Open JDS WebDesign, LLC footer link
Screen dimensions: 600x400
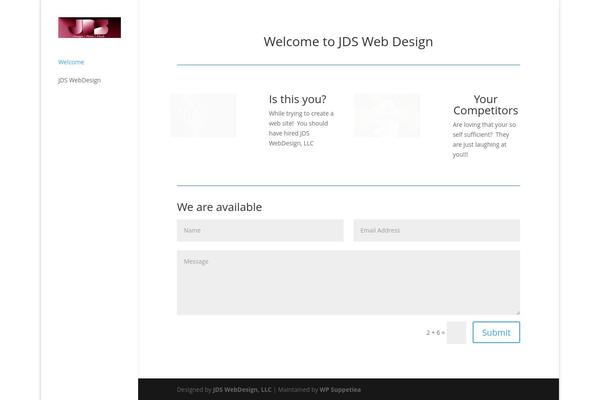(242, 390)
